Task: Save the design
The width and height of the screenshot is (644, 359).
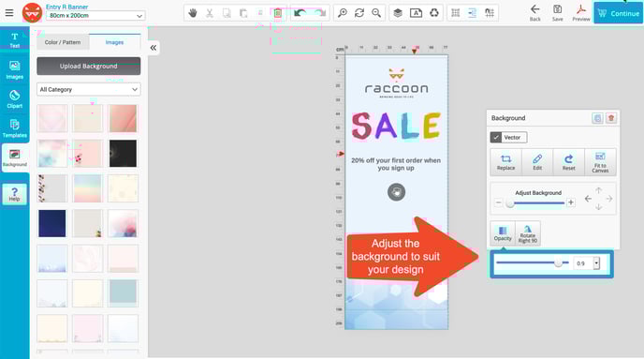Action: click(557, 13)
